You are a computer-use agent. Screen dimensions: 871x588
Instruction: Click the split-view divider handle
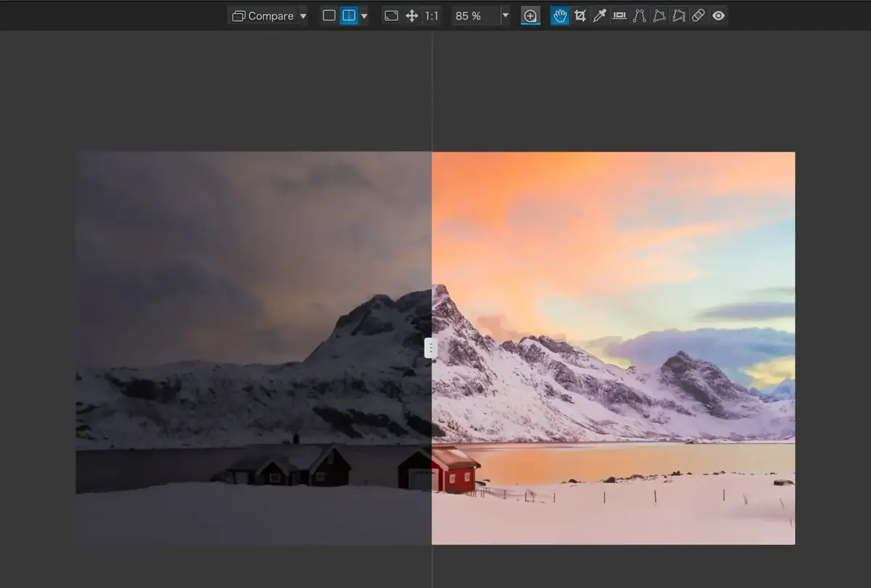(430, 348)
